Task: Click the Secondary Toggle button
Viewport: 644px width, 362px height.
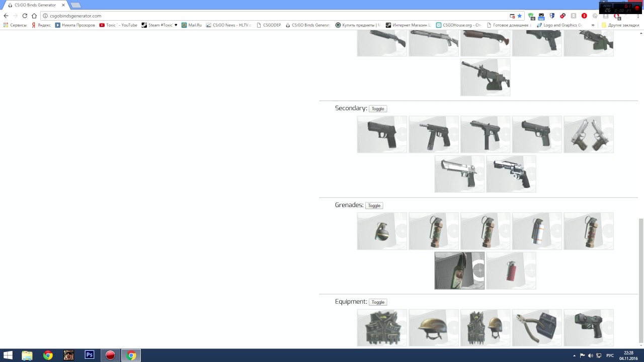Action: coord(378,109)
